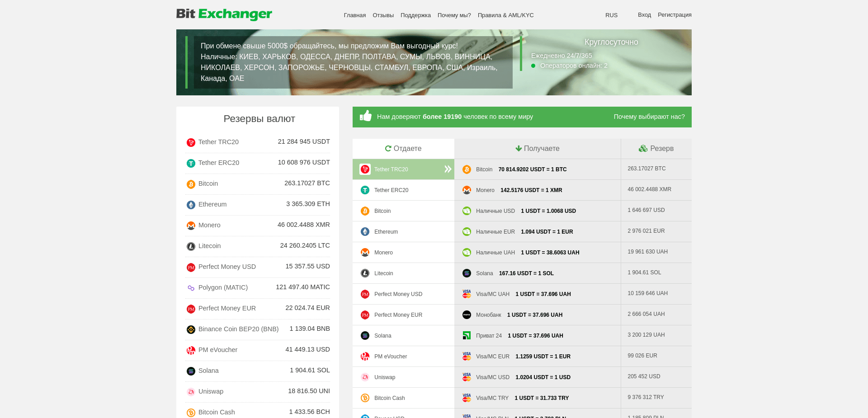This screenshot has width=868, height=418.
Task: Open the Главная menu item
Action: coord(354,15)
